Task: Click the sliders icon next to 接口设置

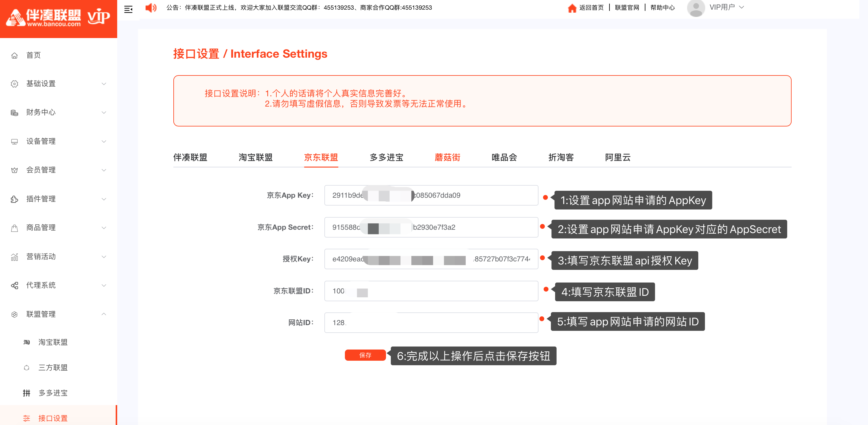Action: click(x=27, y=418)
